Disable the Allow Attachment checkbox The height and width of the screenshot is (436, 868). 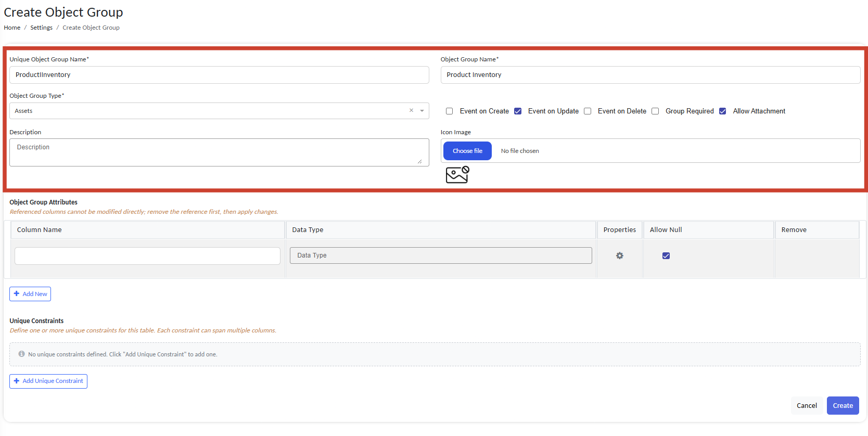722,111
